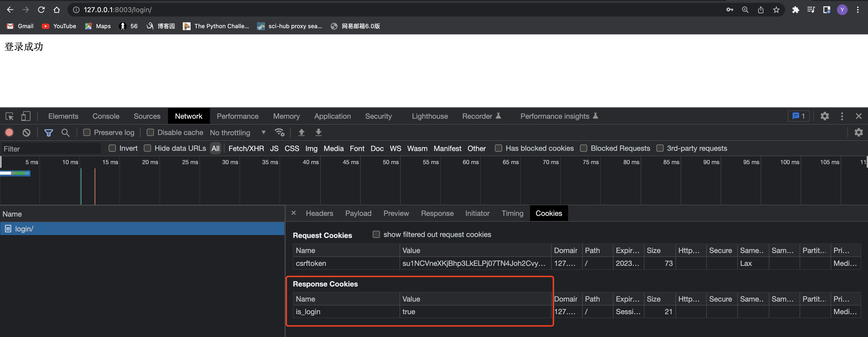This screenshot has width=868, height=337.
Task: Open The Python Challenge bookmark
Action: click(x=216, y=26)
